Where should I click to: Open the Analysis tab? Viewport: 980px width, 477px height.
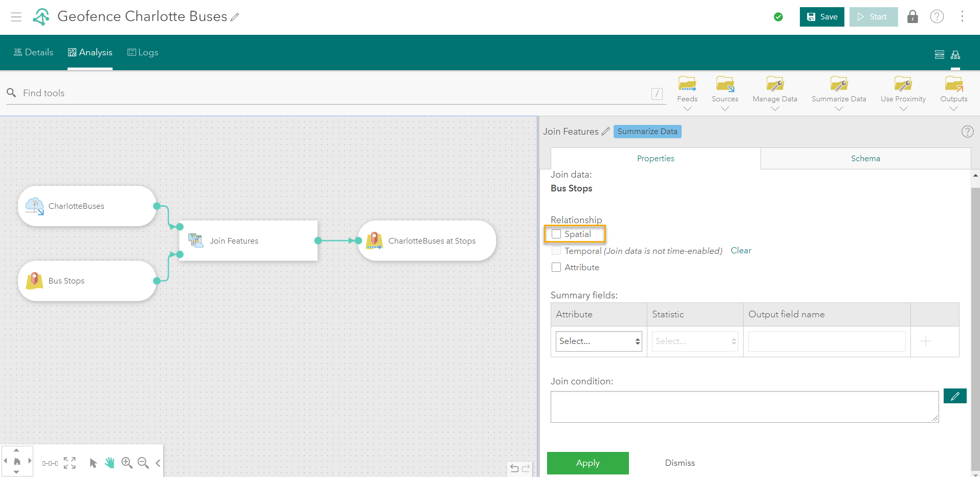click(x=90, y=52)
